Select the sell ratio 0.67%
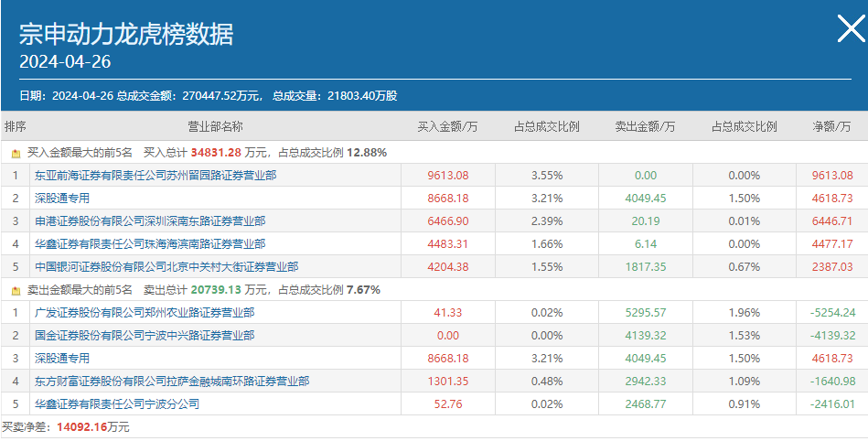 745,267
